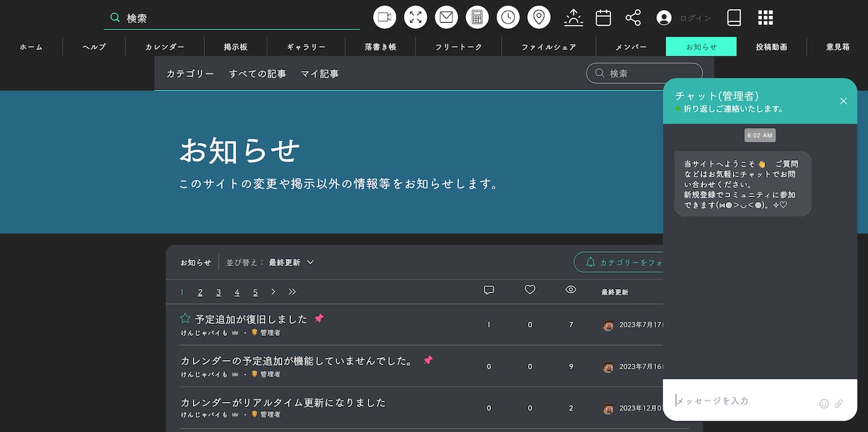Switch to マイ記事 tab
The width and height of the screenshot is (868, 432).
pyautogui.click(x=319, y=73)
